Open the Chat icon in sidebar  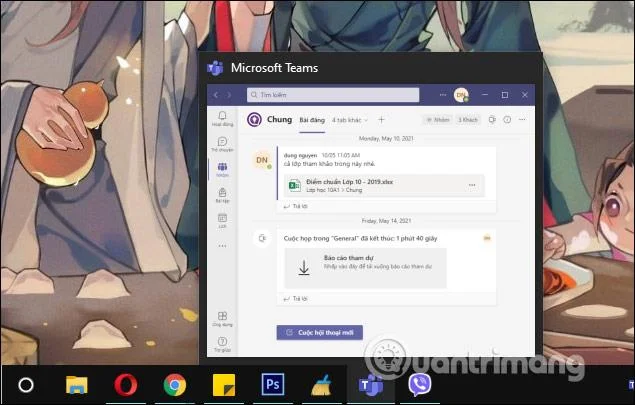point(222,144)
